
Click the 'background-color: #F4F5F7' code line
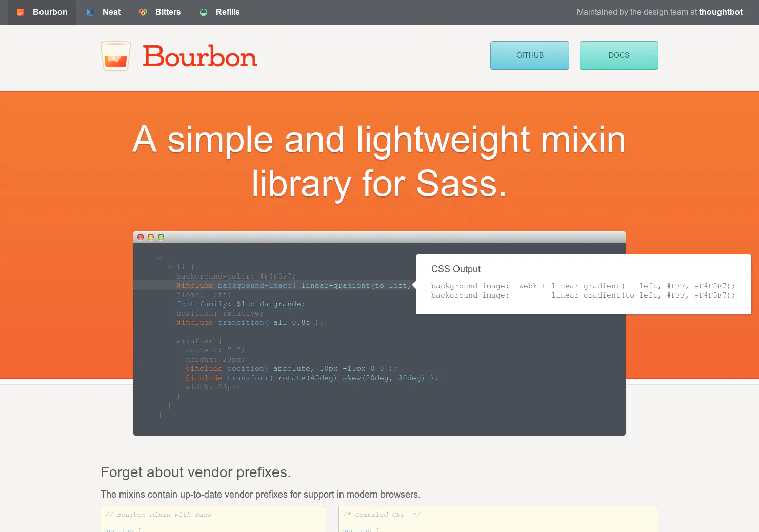click(x=236, y=277)
